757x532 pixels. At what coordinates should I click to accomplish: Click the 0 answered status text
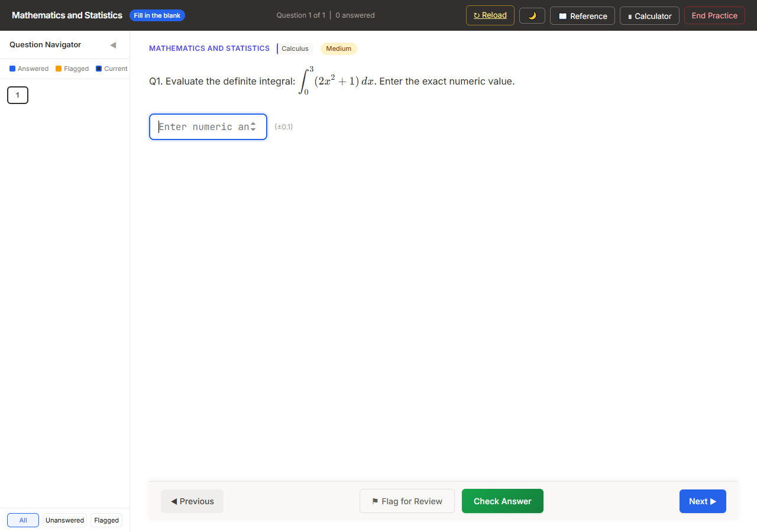tap(355, 15)
